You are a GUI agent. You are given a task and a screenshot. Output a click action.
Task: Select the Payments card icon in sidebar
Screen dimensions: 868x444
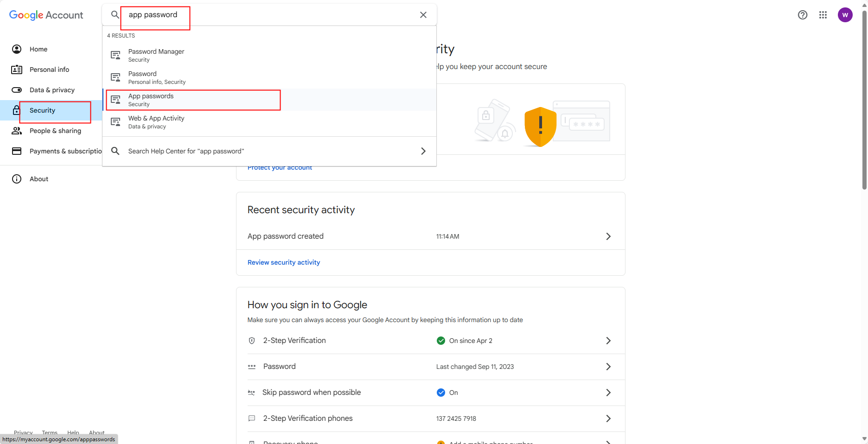(x=17, y=151)
